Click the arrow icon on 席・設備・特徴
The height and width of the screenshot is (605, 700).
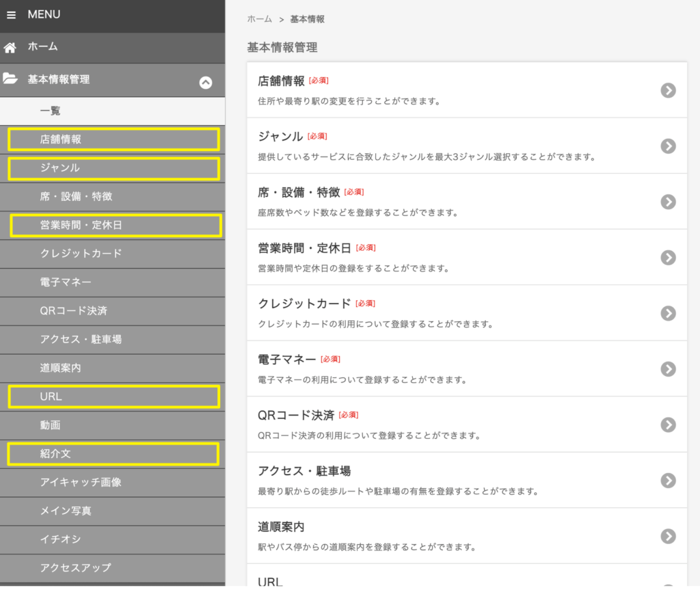click(x=668, y=202)
